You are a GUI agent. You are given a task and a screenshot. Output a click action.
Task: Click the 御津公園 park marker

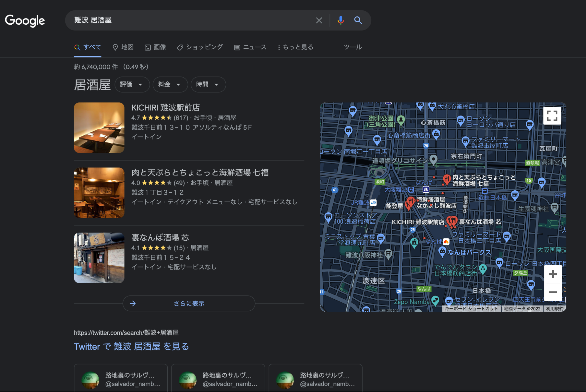pyautogui.click(x=401, y=120)
